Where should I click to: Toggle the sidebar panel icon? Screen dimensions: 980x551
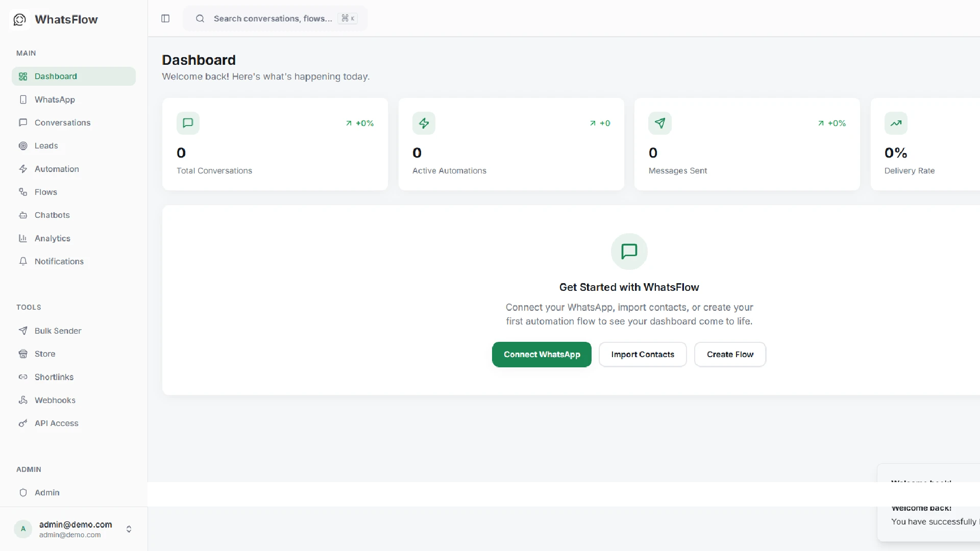tap(165, 18)
